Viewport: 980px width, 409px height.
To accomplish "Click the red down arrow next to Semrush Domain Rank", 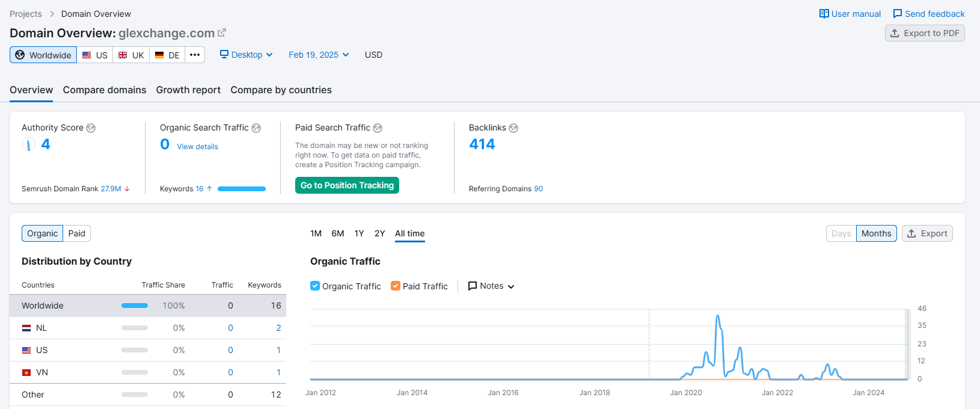I will [127, 189].
